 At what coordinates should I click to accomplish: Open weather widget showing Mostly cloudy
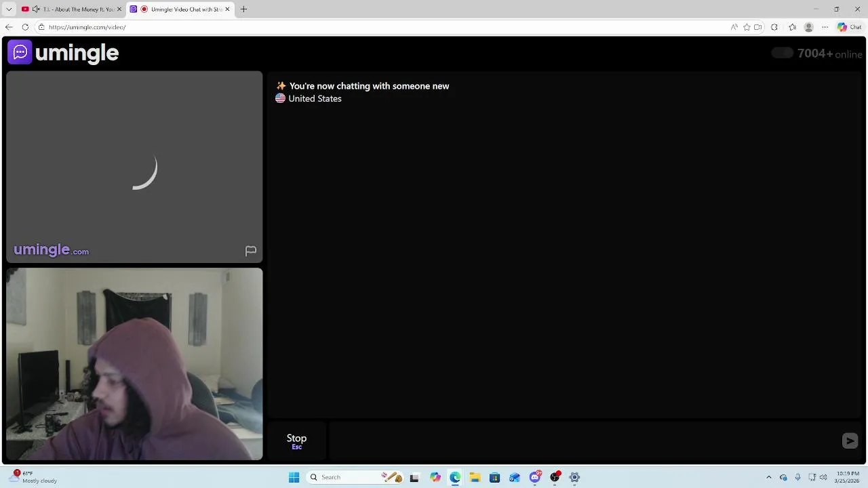[x=34, y=477]
